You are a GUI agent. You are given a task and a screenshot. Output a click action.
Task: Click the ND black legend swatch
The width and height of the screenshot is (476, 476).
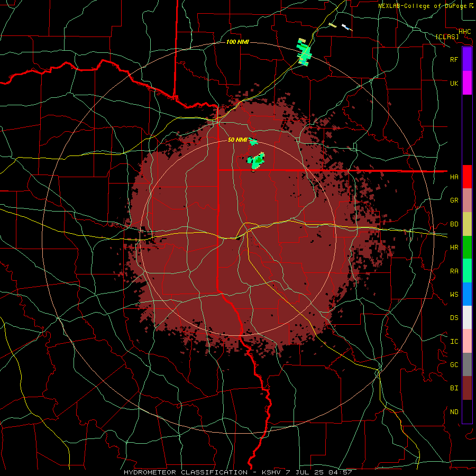467,411
